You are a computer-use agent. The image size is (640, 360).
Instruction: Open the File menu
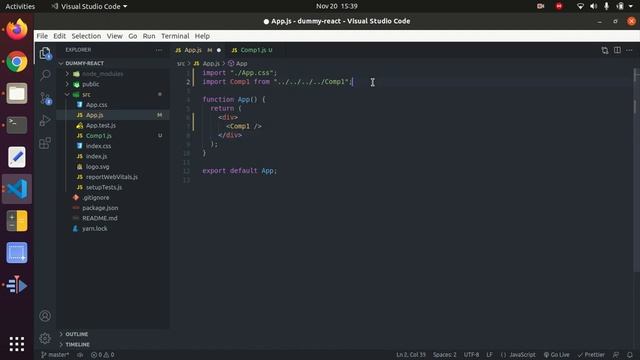coord(42,36)
